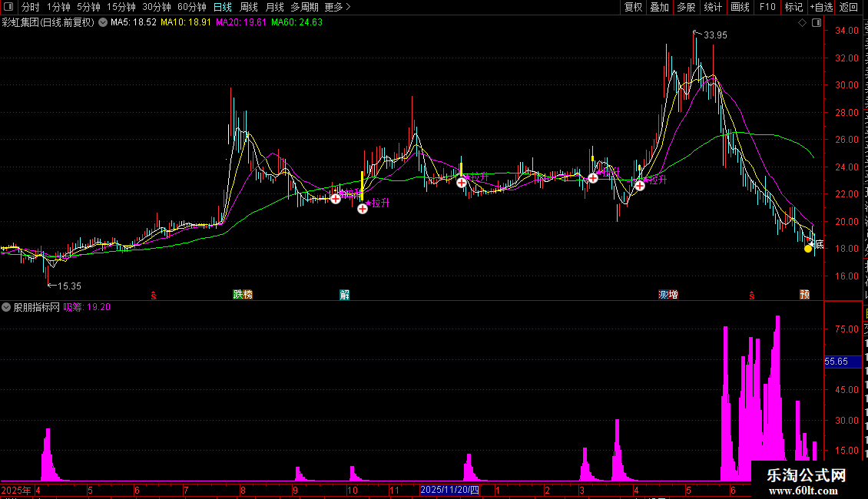Image resolution: width=868 pixels, height=499 pixels.
Task: Switch to the 分时 tab
Action: click(x=31, y=7)
